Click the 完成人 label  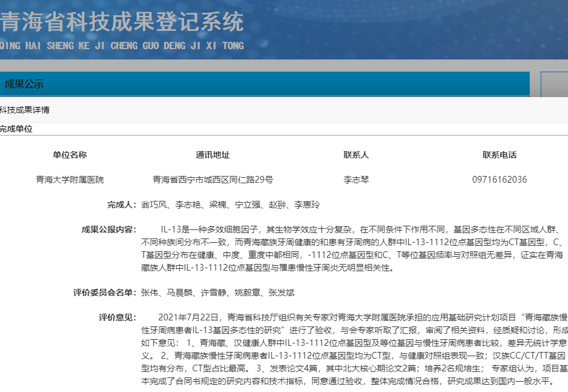[121, 204]
